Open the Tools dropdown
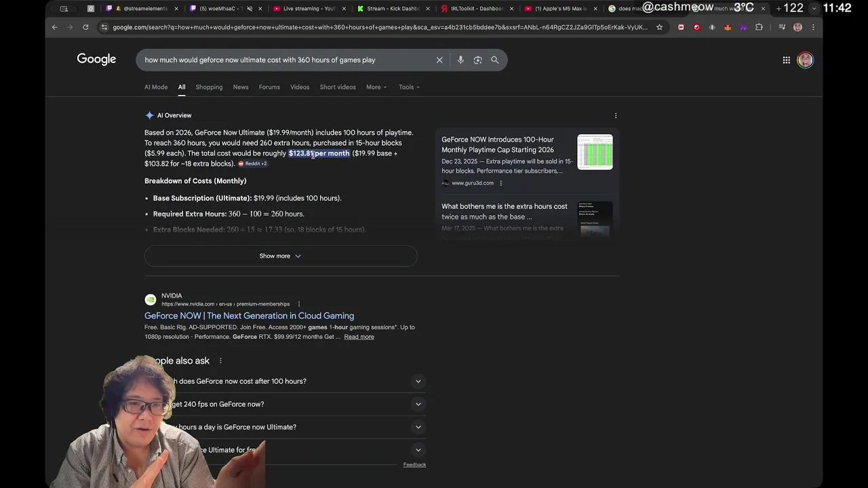 tap(409, 87)
